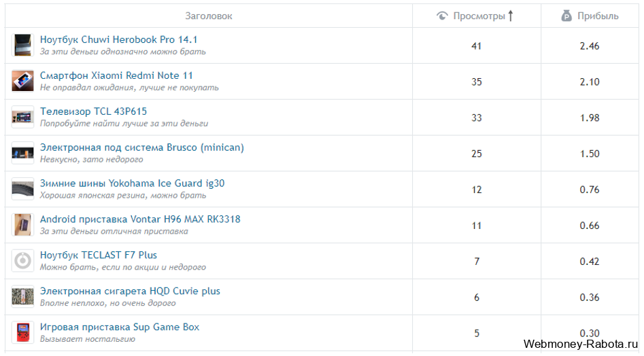Screen dimensions: 644x356
Task: Click subtitle 'Можно брать, если по акции и недорого'
Action: 123,268
